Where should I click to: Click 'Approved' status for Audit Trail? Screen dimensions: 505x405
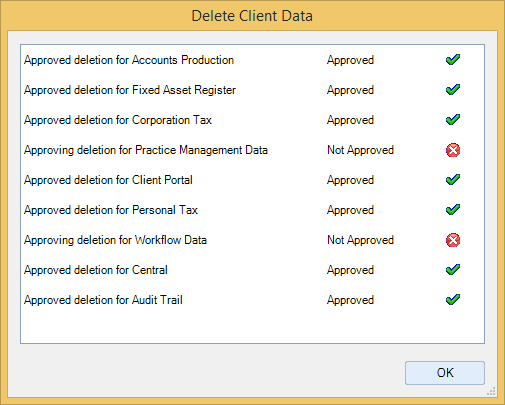[x=350, y=300]
